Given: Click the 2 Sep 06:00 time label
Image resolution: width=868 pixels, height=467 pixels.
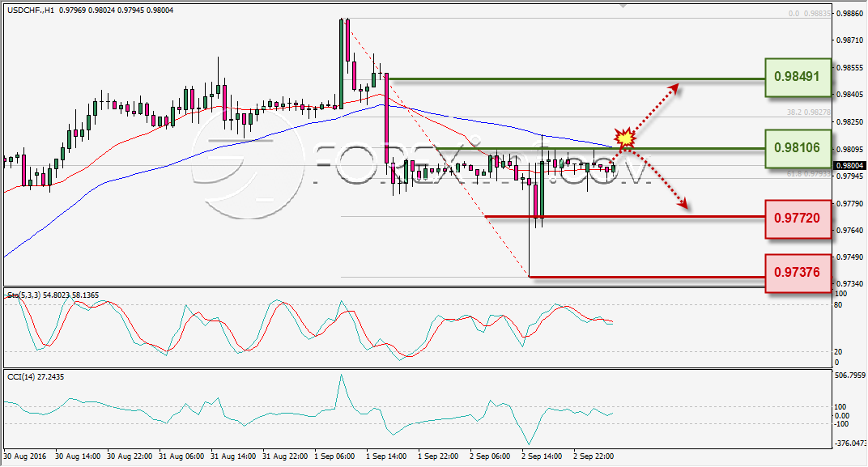Looking at the screenshot, I should (x=490, y=456).
